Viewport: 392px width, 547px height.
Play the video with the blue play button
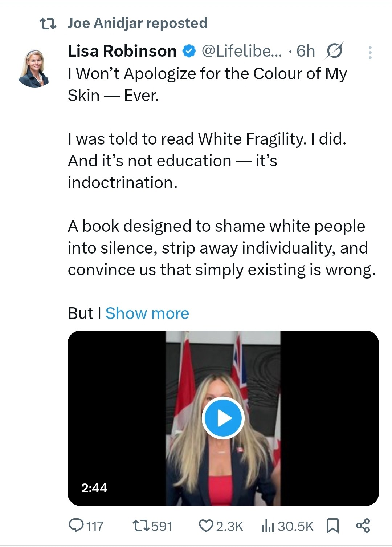click(223, 418)
